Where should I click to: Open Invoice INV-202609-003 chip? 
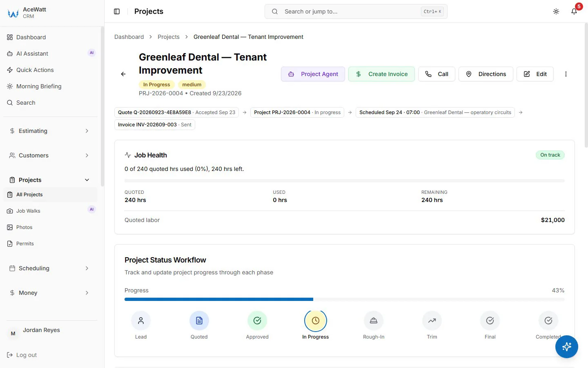point(155,125)
